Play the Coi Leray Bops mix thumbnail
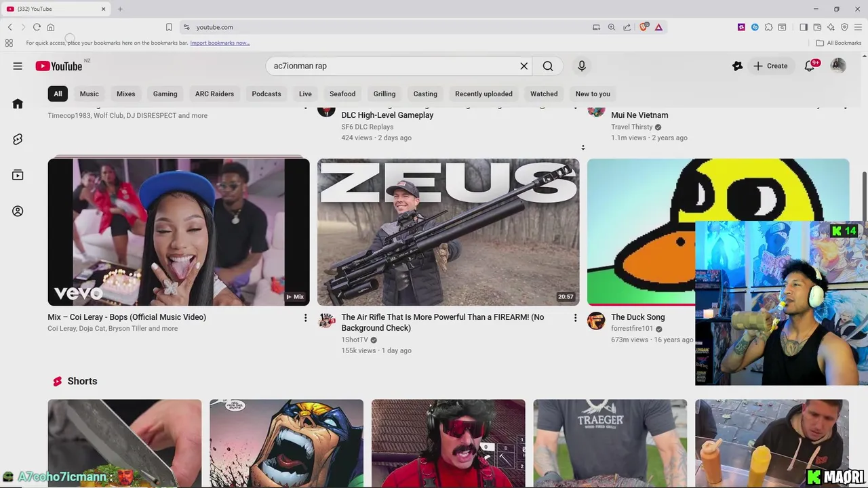Image resolution: width=868 pixels, height=488 pixels. 178,232
